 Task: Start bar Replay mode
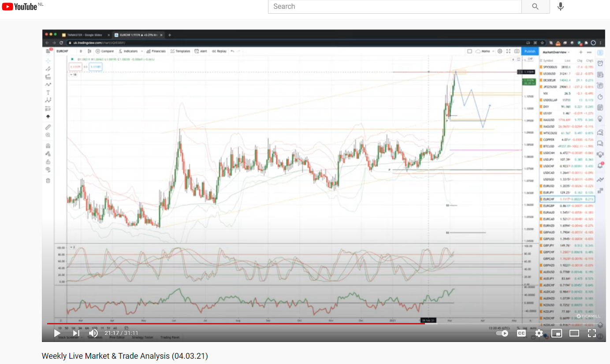point(219,51)
